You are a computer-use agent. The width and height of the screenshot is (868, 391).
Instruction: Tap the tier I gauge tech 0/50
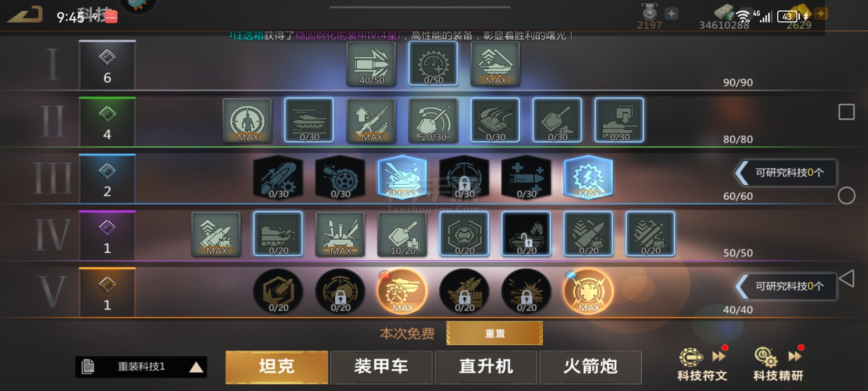tap(433, 64)
